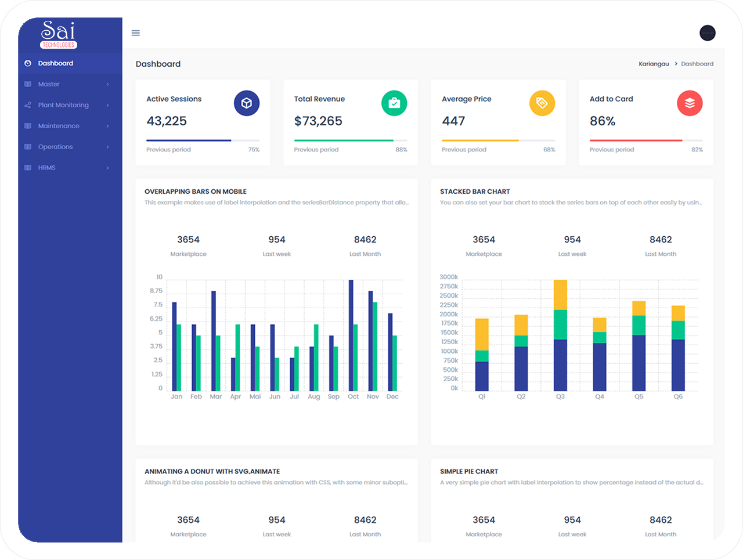Click the HRMS sidebar icon
The width and height of the screenshot is (743, 560).
pyautogui.click(x=28, y=168)
